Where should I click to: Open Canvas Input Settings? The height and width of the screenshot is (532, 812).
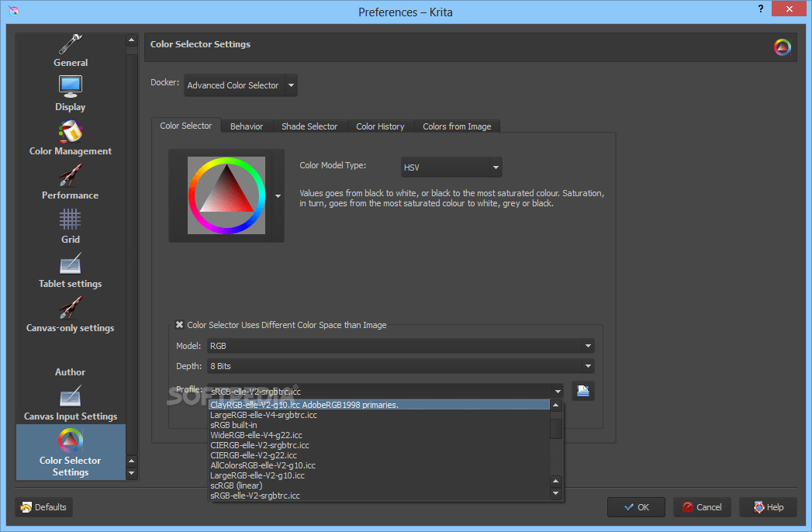70,402
